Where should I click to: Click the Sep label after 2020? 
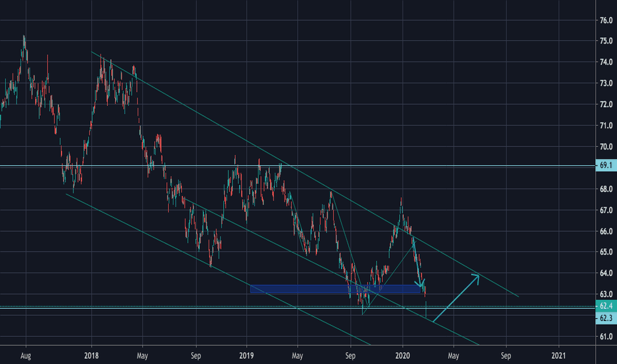(x=506, y=356)
